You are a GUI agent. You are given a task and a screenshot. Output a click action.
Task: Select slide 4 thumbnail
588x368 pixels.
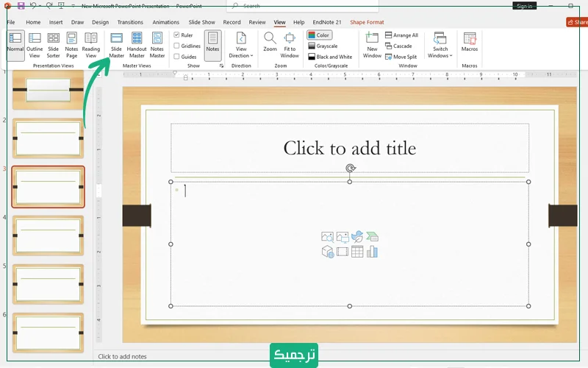[x=48, y=235]
